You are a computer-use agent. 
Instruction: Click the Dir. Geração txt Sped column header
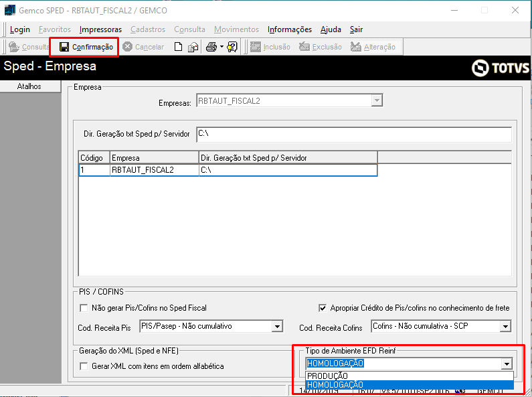pos(288,158)
